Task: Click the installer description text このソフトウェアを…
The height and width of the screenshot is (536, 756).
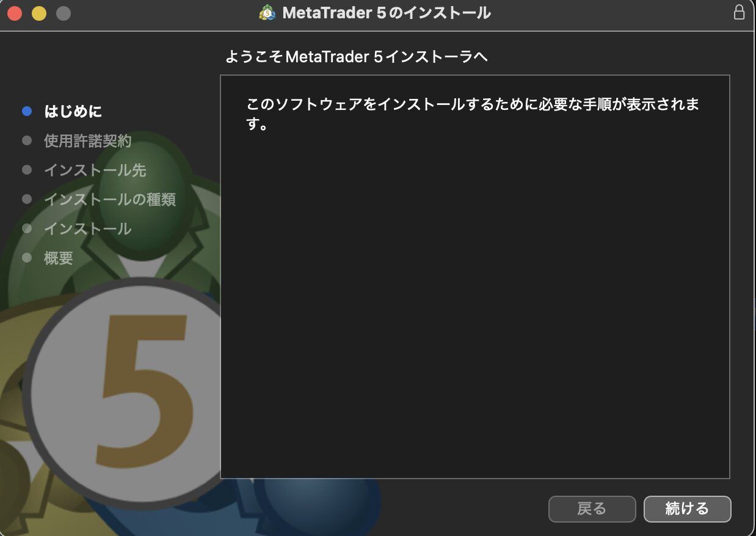Action: (x=473, y=115)
